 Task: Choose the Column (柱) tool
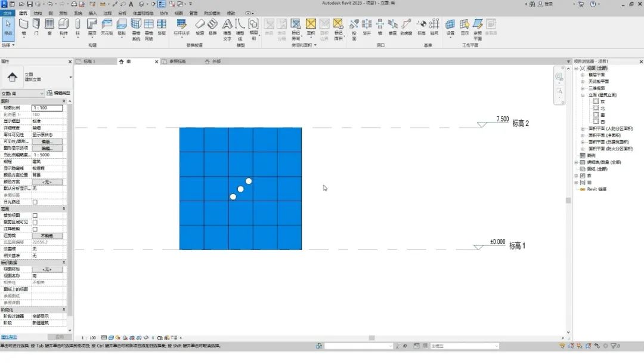pyautogui.click(x=78, y=26)
